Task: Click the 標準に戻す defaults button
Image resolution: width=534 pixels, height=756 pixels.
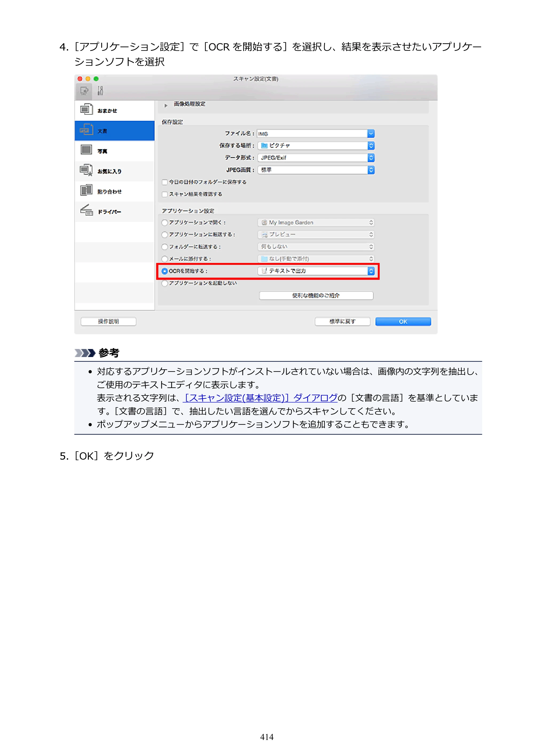Action: coord(343,322)
